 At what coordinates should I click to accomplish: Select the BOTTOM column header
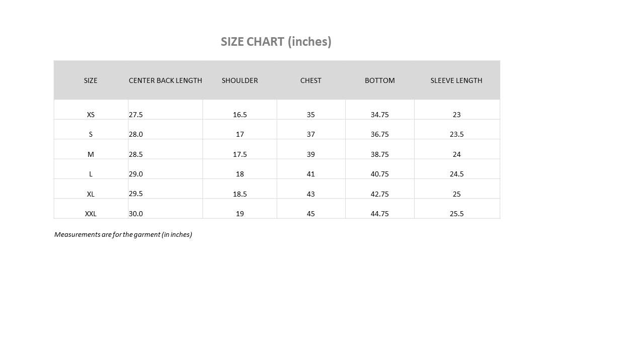379,80
